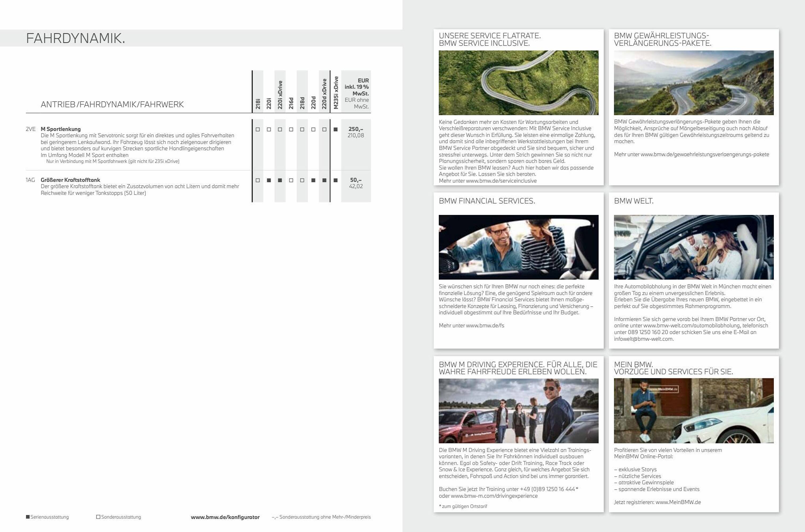This screenshot has width=805, height=532.
Task: Click the winding road Service Inclusive image
Action: (519, 83)
